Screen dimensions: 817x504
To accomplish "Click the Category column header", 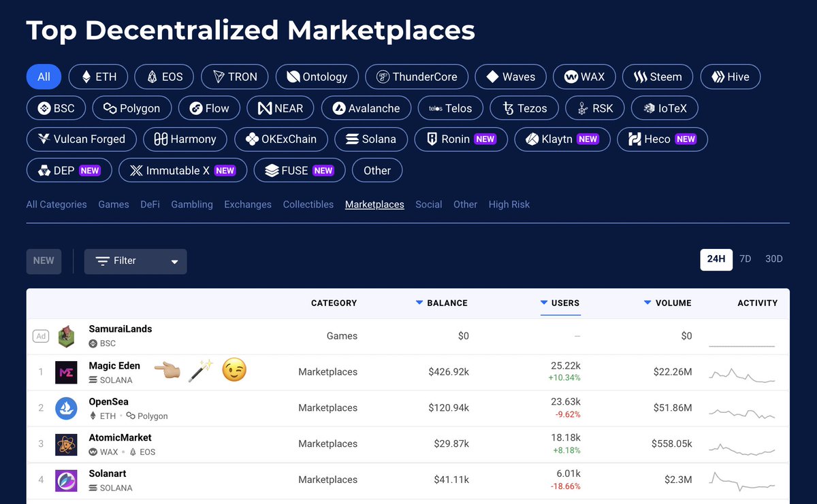I will tap(334, 303).
